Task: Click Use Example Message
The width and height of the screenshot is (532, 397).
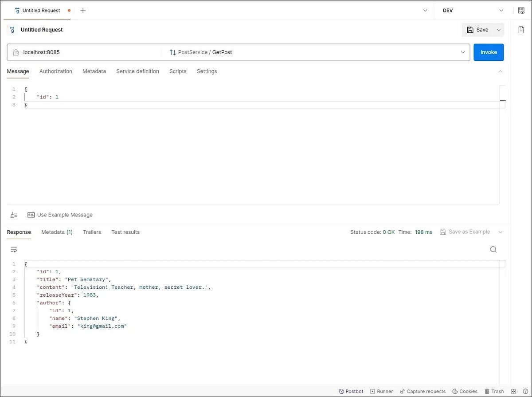Action: (x=65, y=215)
